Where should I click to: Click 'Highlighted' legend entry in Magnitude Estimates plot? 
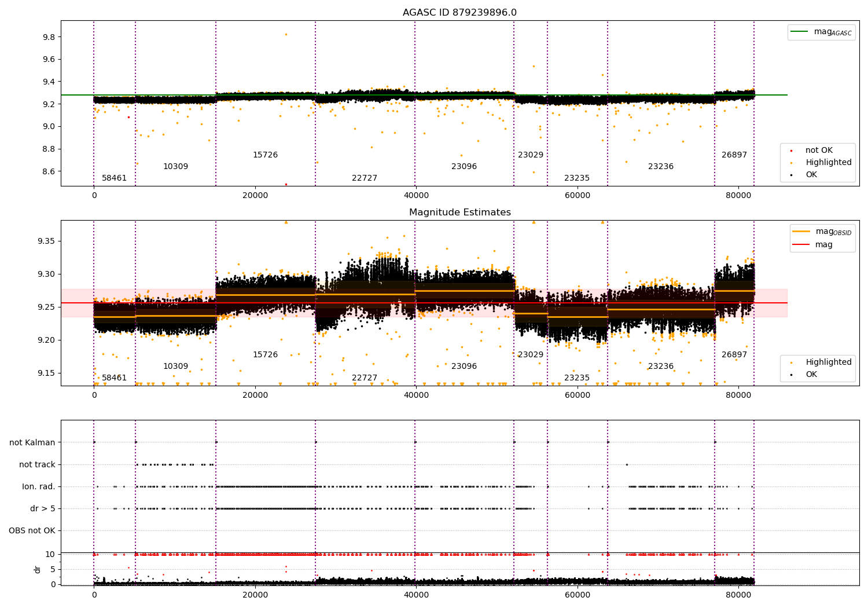click(x=821, y=362)
